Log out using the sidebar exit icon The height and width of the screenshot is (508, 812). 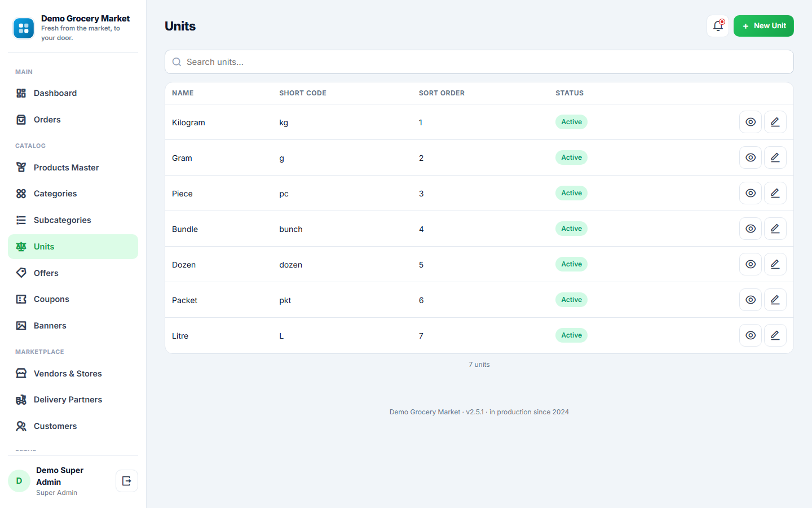point(127,481)
